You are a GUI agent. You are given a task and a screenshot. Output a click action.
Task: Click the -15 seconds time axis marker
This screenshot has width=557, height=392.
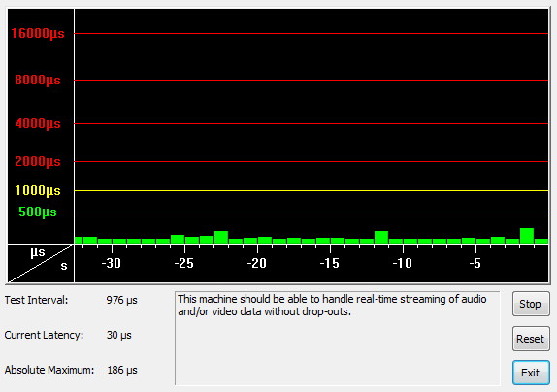(330, 264)
